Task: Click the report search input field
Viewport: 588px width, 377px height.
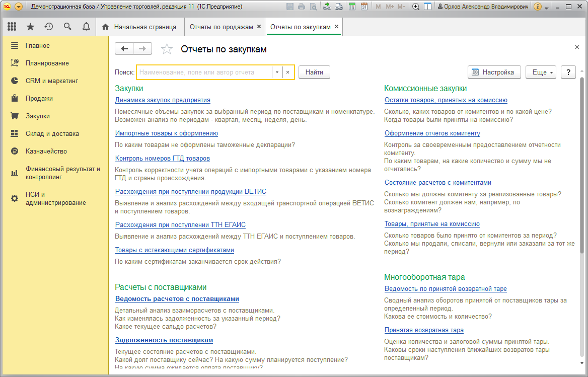Action: point(205,72)
